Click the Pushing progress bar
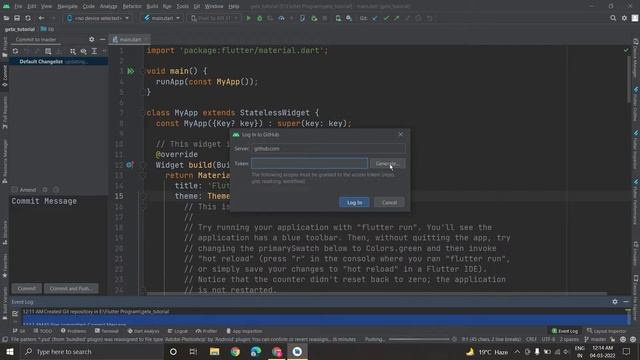The height and width of the screenshot is (360, 640). point(419,339)
